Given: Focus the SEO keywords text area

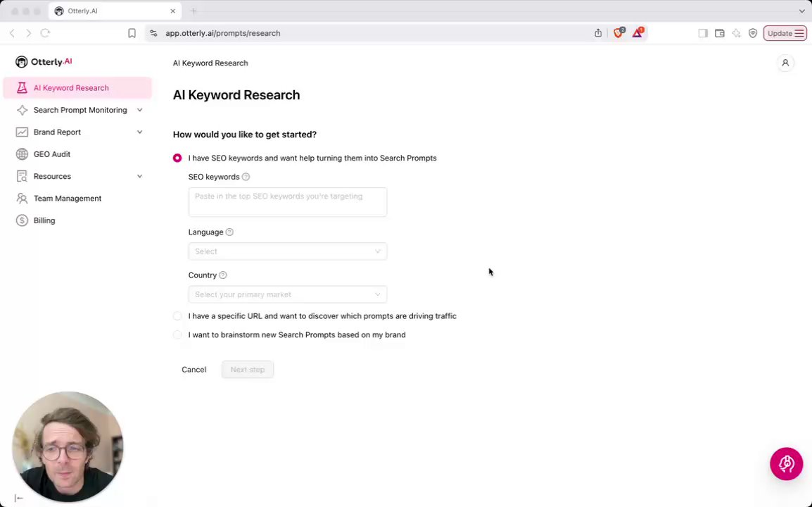Looking at the screenshot, I should [287, 202].
